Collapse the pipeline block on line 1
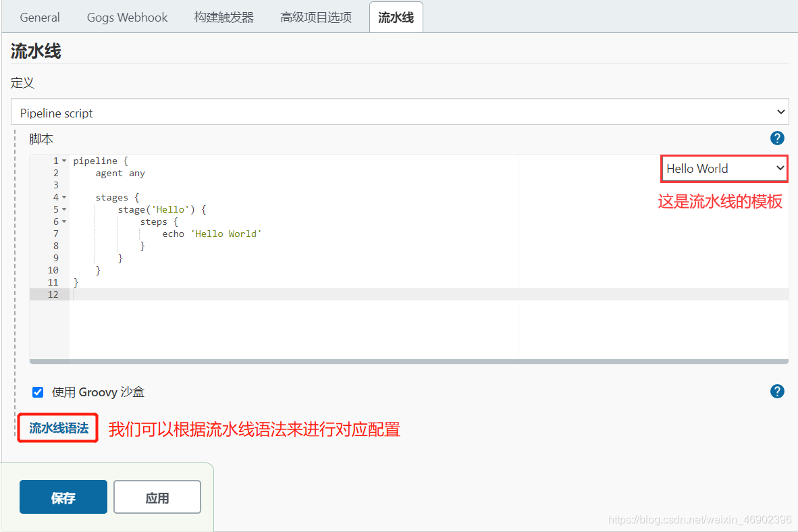This screenshot has width=798, height=532. (64, 161)
